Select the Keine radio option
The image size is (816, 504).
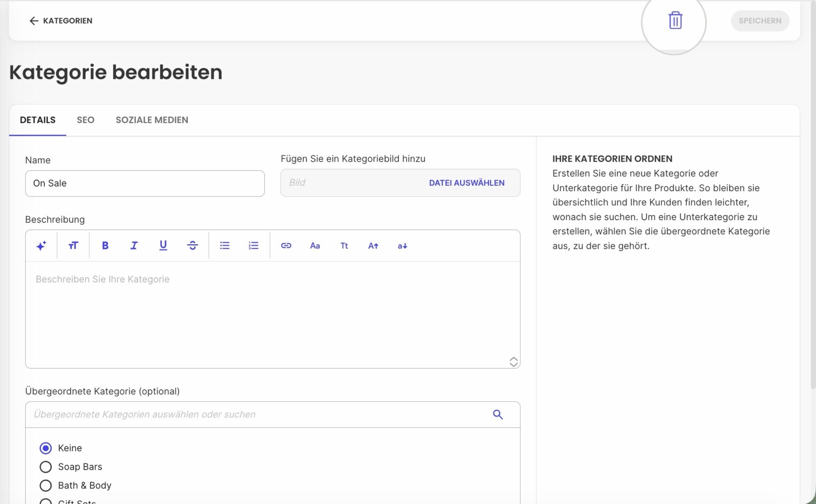click(46, 448)
